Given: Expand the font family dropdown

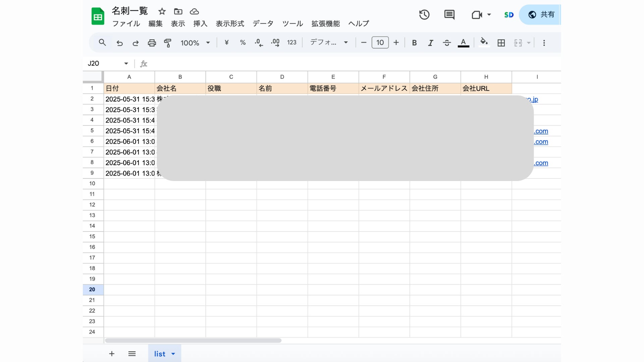Looking at the screenshot, I should (329, 43).
